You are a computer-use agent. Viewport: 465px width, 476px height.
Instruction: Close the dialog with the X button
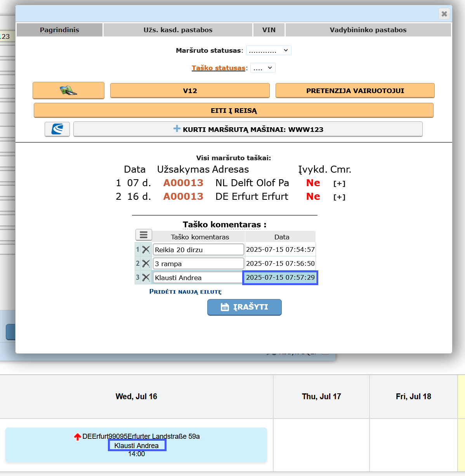tap(444, 14)
